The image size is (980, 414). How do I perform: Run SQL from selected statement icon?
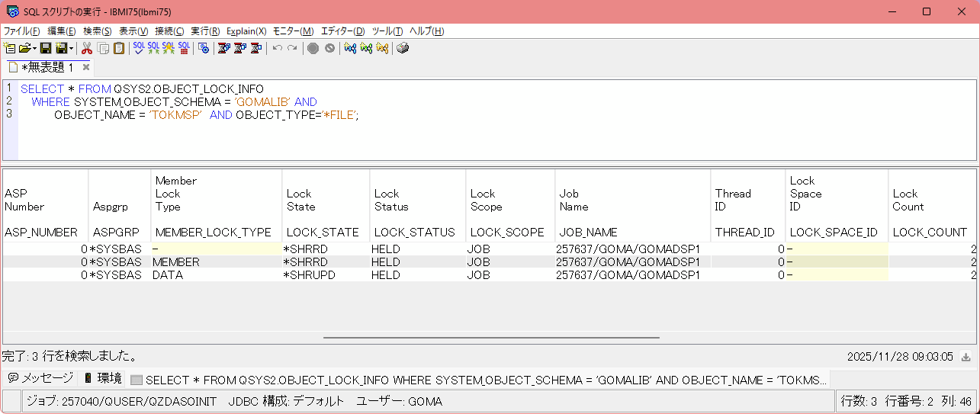click(x=169, y=48)
